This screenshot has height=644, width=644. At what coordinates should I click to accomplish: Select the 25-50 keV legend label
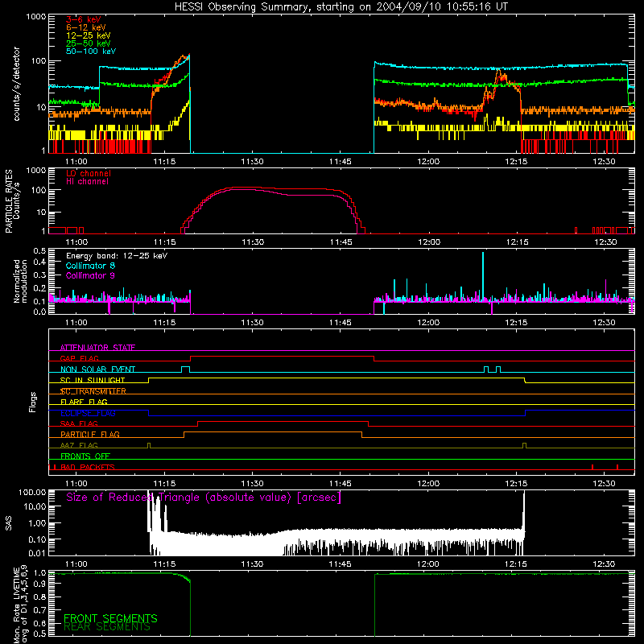click(89, 43)
